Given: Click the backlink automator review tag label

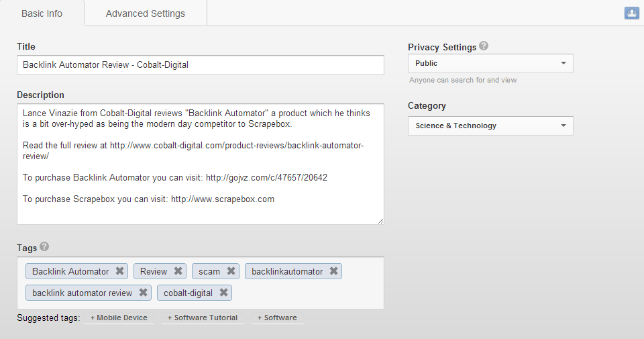Looking at the screenshot, I should pyautogui.click(x=82, y=293).
